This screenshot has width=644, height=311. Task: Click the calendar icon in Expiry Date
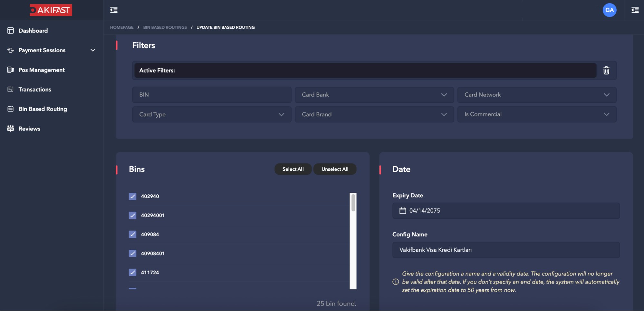coord(402,211)
